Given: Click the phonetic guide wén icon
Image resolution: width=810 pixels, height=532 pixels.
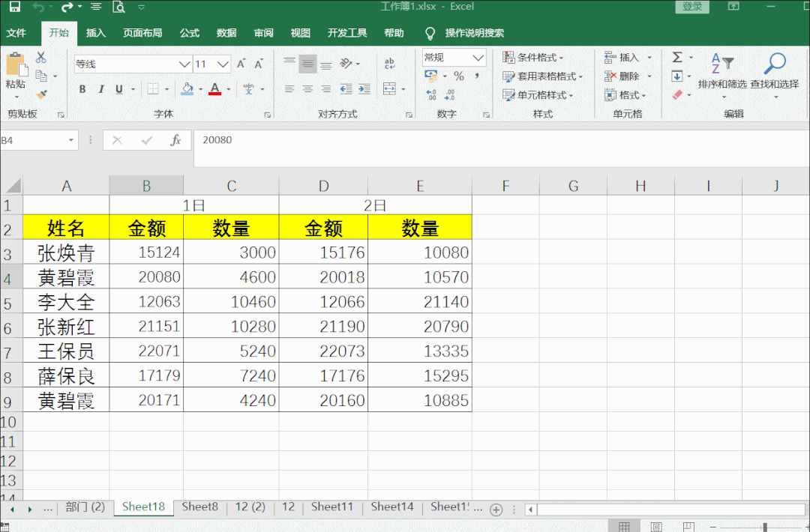Looking at the screenshot, I should tap(248, 88).
